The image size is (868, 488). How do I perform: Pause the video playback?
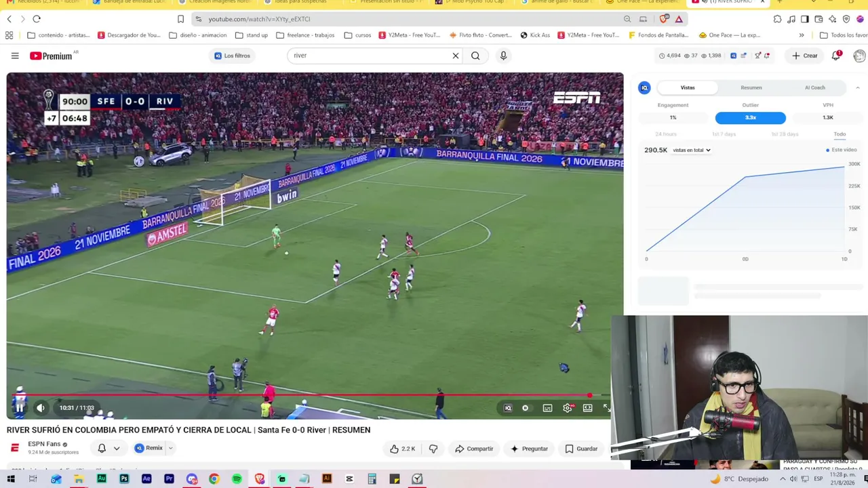point(20,407)
